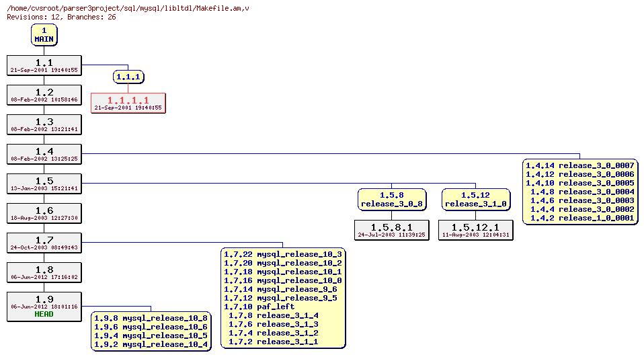
Task: Click 1.9.6 mysql_release_10_6 entry
Action: pos(151,327)
